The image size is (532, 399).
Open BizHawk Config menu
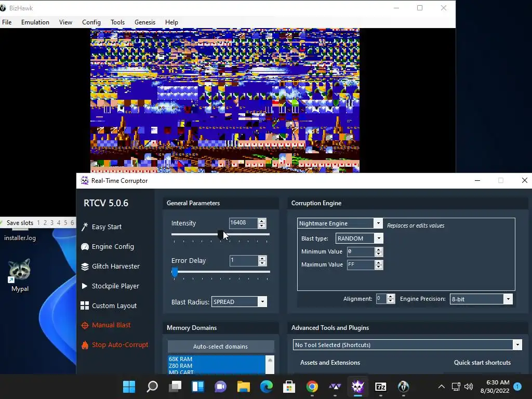(91, 22)
